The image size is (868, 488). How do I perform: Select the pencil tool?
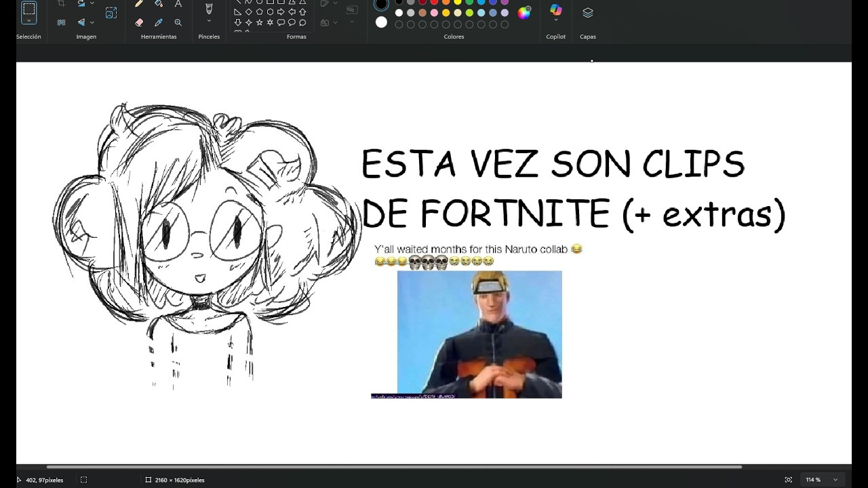139,3
